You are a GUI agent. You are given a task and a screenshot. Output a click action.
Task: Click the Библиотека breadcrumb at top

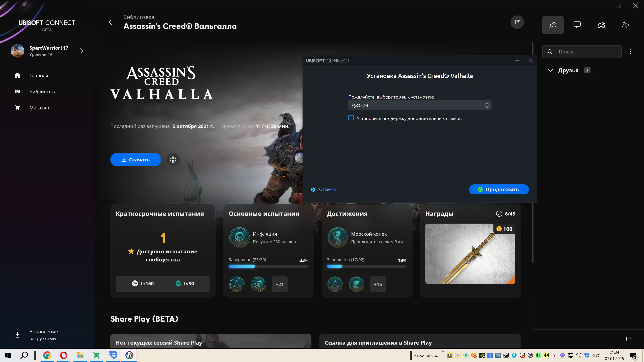(x=139, y=17)
